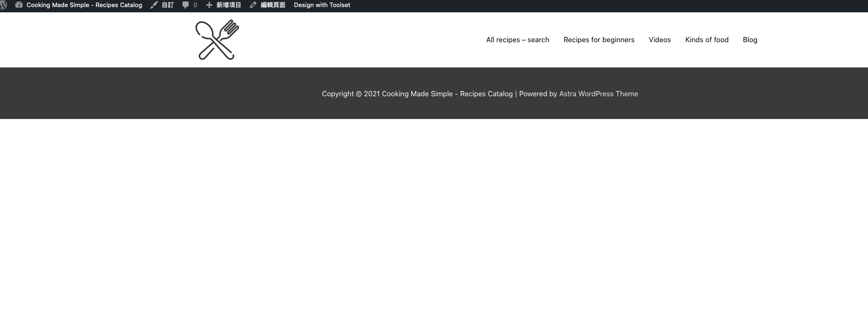Open the dashboard gauge icon beside site name
Viewport: 868px width, 320px height.
coord(19,5)
